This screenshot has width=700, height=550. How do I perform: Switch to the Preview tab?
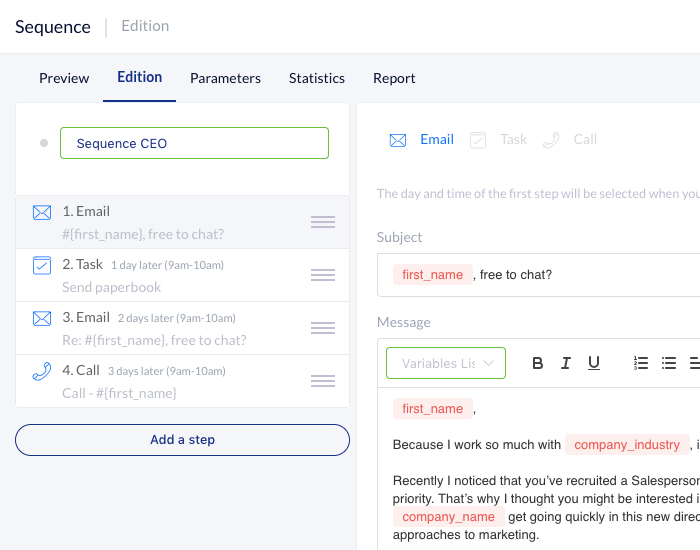pyautogui.click(x=64, y=78)
